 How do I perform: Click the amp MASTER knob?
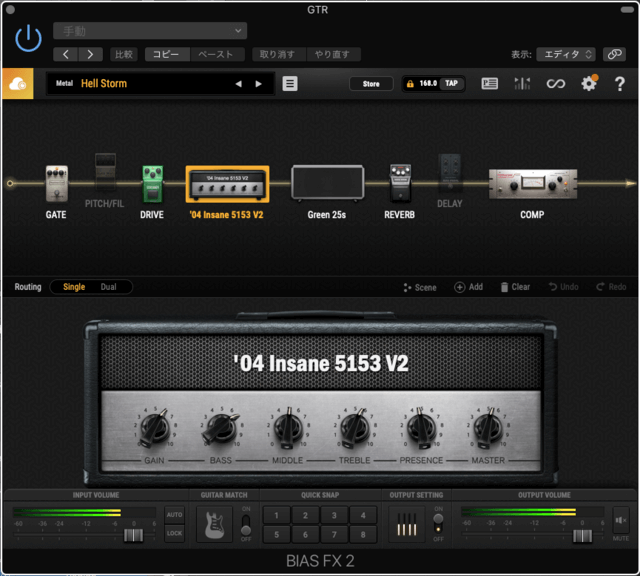(x=488, y=428)
